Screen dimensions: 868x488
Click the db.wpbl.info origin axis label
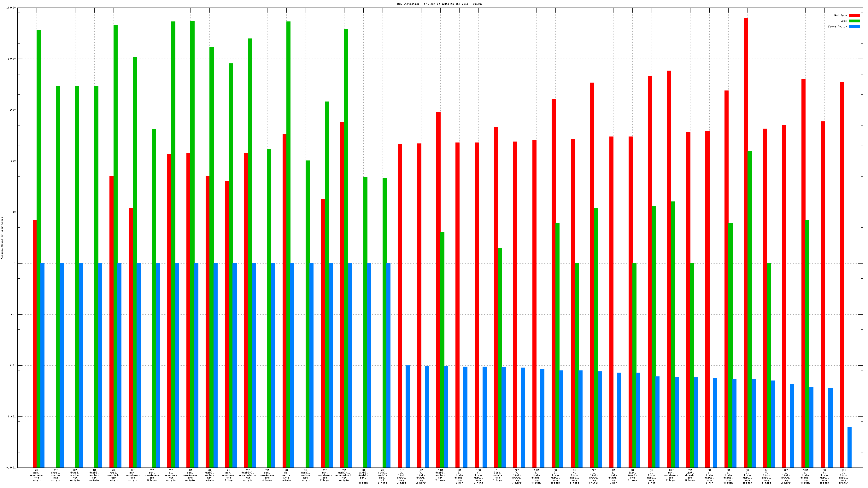coord(286,475)
